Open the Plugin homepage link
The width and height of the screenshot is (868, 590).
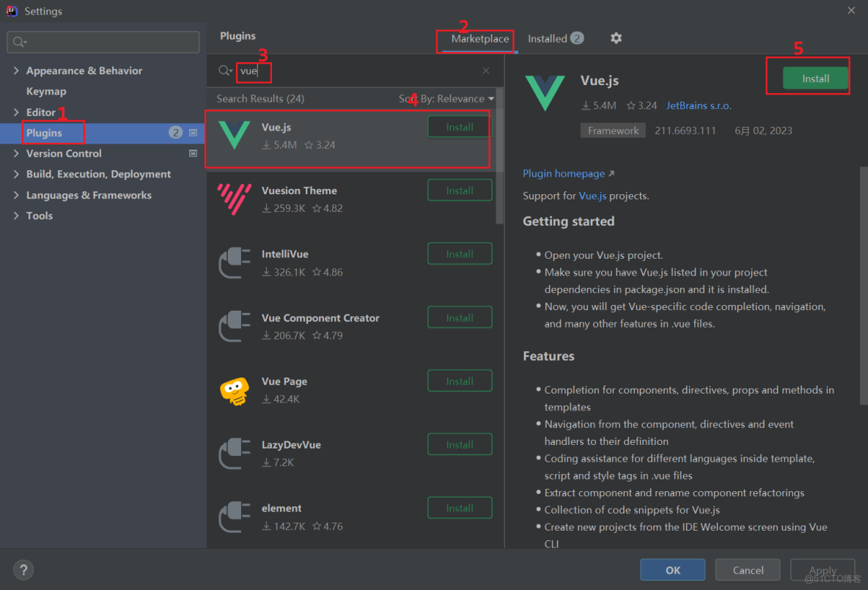(564, 173)
